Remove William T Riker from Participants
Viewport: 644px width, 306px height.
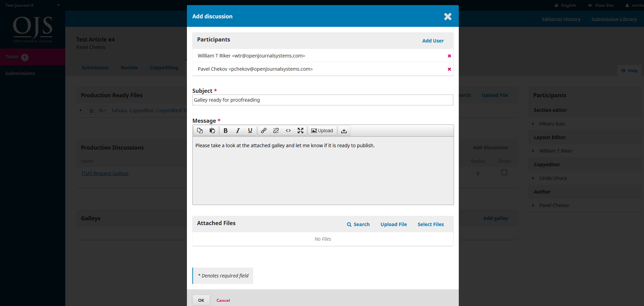449,56
